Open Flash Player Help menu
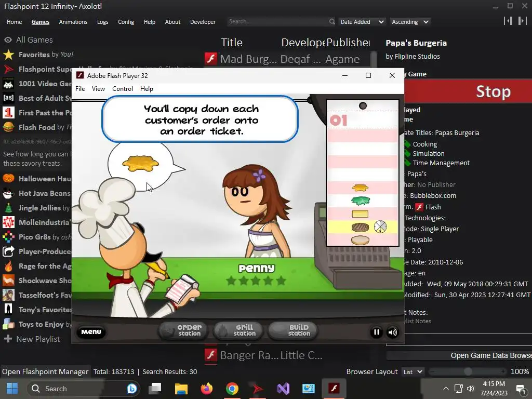The height and width of the screenshot is (399, 532). [147, 88]
